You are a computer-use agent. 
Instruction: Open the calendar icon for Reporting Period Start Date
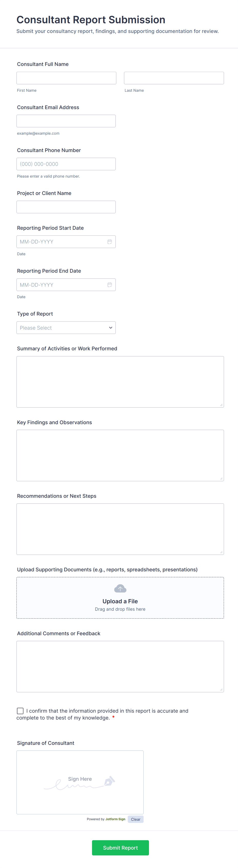pyautogui.click(x=110, y=241)
